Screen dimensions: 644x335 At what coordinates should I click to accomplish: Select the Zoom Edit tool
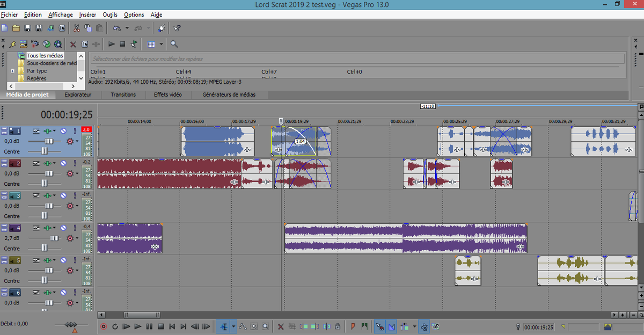[265, 326]
